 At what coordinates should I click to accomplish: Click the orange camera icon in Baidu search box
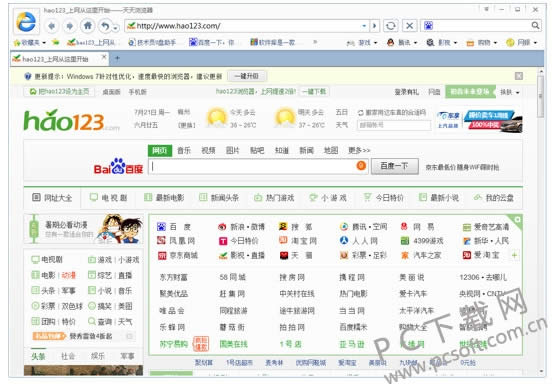click(x=361, y=166)
